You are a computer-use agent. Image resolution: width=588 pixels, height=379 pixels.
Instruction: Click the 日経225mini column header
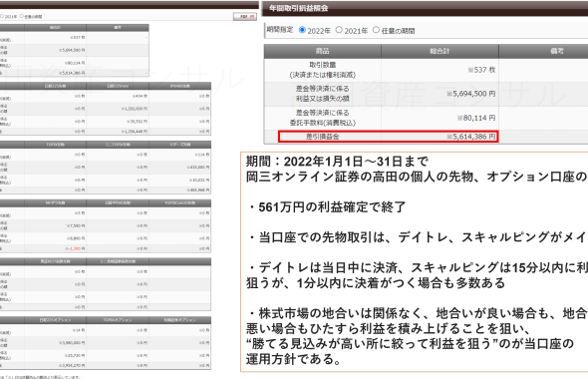pos(118,86)
